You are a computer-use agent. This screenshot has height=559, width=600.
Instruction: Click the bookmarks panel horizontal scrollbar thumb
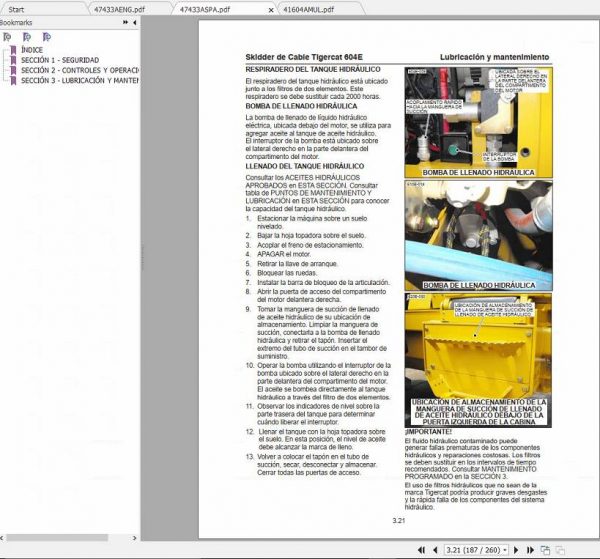pyautogui.click(x=57, y=538)
